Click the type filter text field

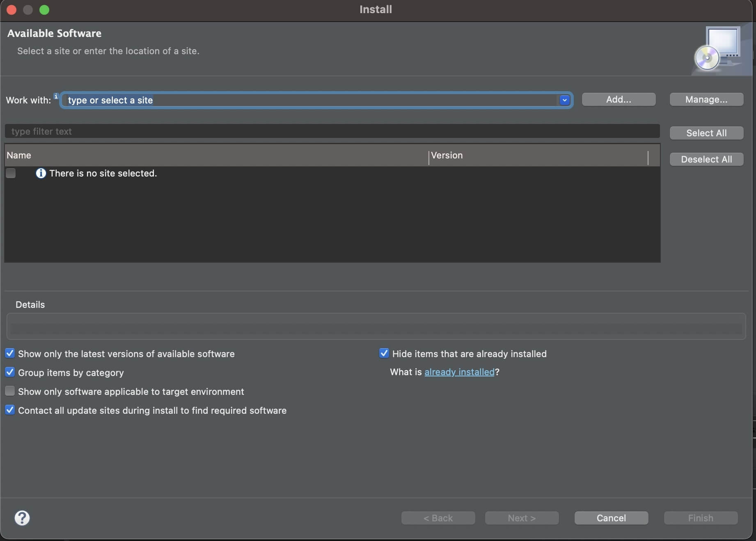point(287,131)
